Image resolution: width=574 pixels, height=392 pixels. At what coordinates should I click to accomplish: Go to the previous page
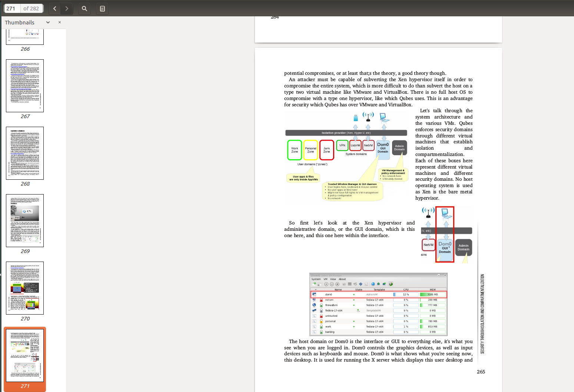click(x=55, y=9)
